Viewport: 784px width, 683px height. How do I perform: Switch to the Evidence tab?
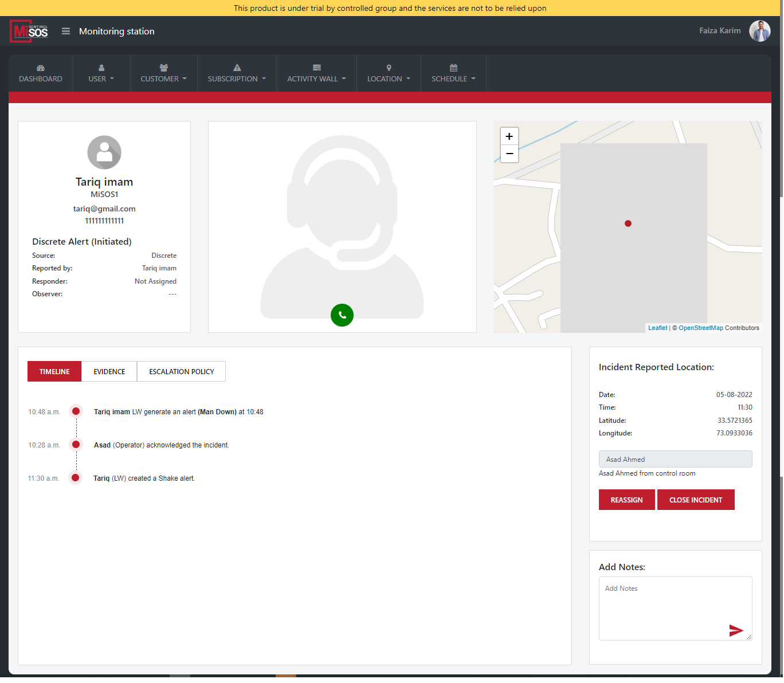[109, 371]
